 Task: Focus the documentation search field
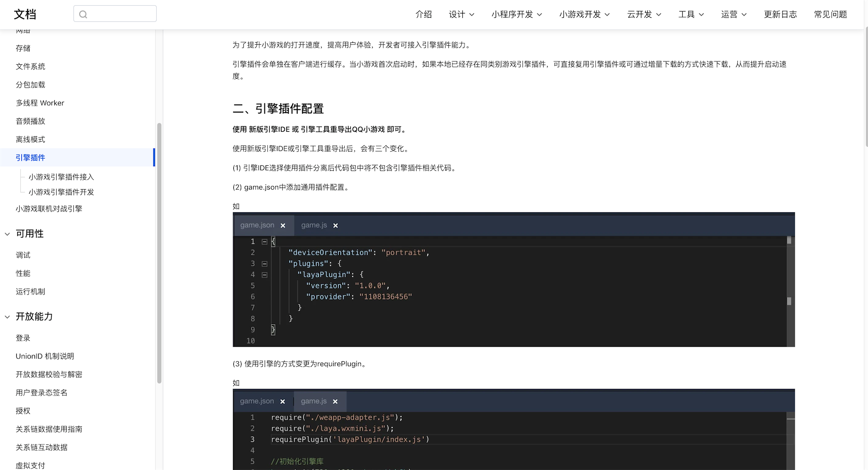(115, 14)
